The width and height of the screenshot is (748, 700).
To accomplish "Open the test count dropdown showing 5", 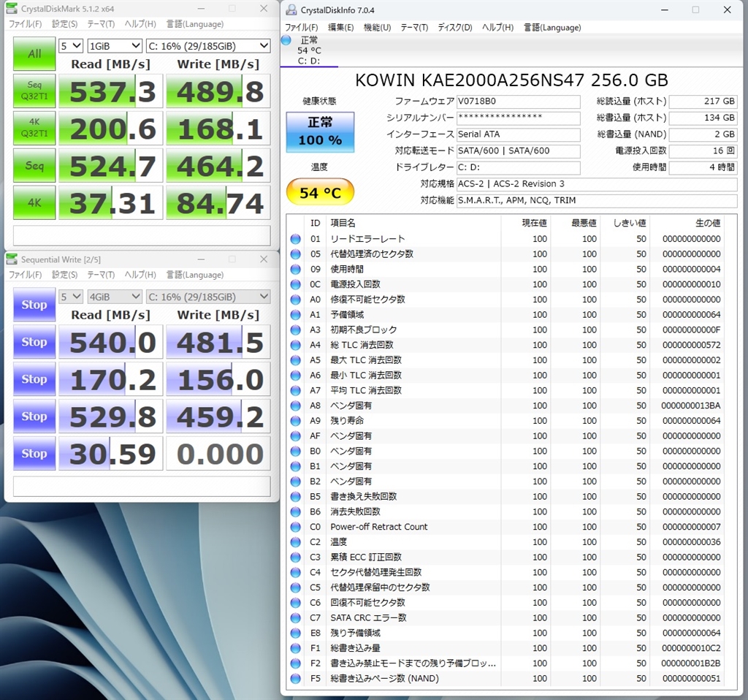I will pos(71,45).
